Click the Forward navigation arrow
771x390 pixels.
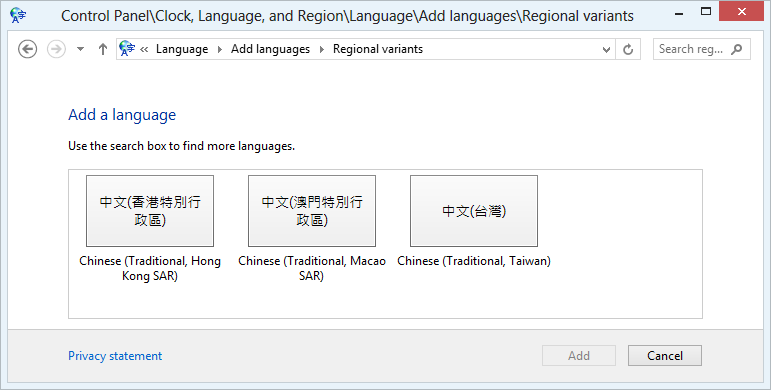point(56,49)
